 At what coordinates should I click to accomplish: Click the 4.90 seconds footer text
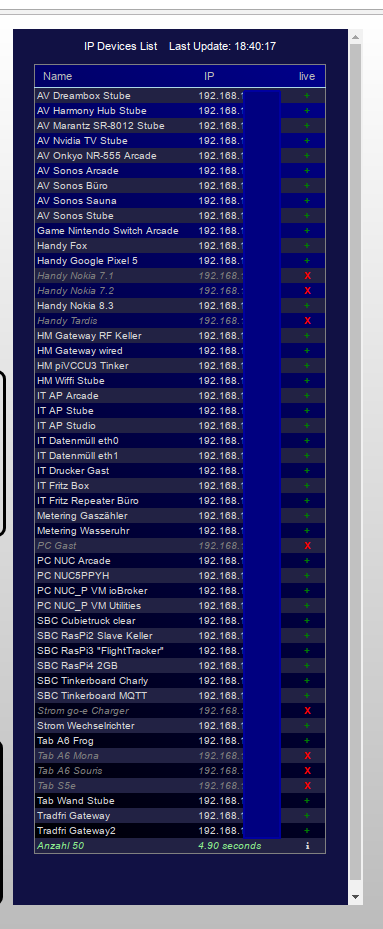229,846
